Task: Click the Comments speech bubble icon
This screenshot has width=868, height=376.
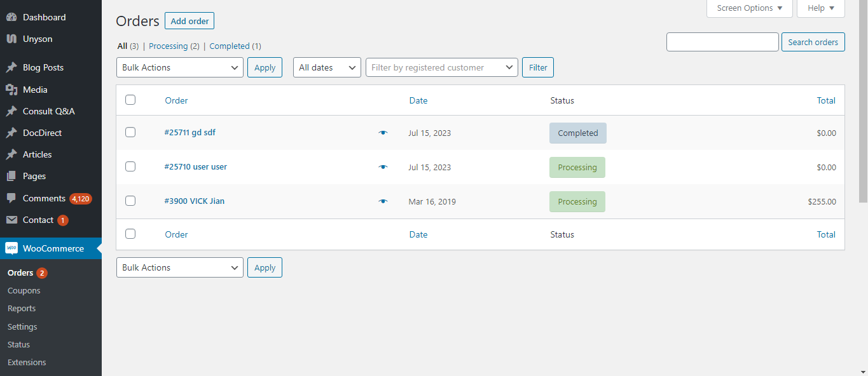Action: point(12,198)
